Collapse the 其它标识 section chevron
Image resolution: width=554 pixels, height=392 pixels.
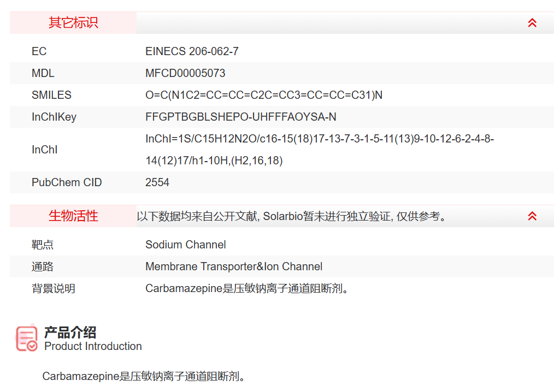[x=532, y=23]
